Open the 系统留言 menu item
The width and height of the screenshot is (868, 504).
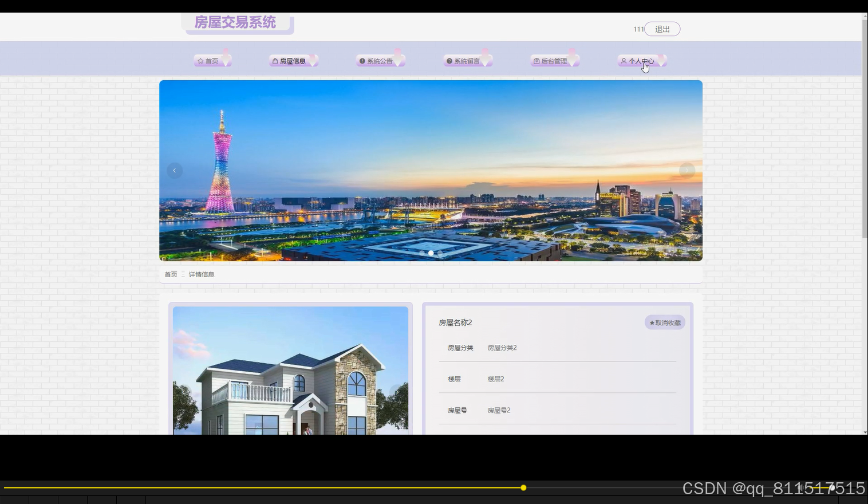click(467, 60)
